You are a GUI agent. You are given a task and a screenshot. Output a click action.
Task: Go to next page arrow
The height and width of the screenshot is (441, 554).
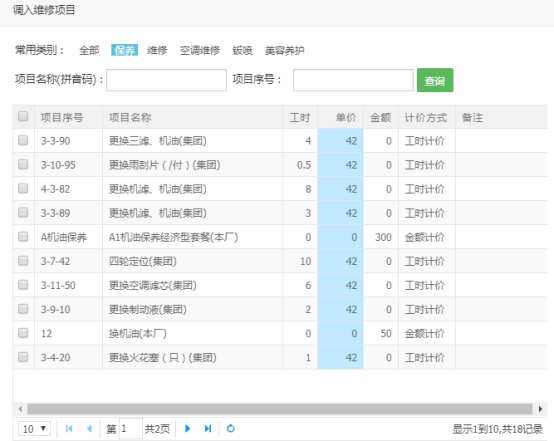[x=188, y=429]
